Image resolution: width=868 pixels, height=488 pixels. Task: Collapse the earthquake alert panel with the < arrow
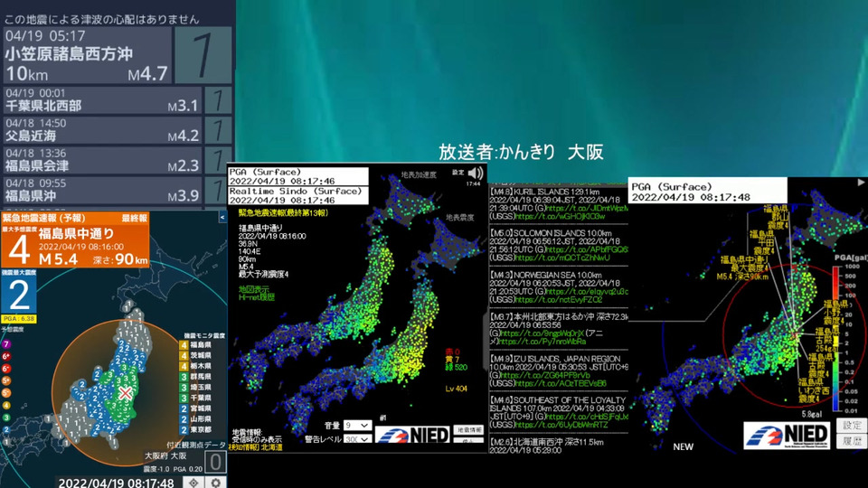pyautogui.click(x=222, y=218)
